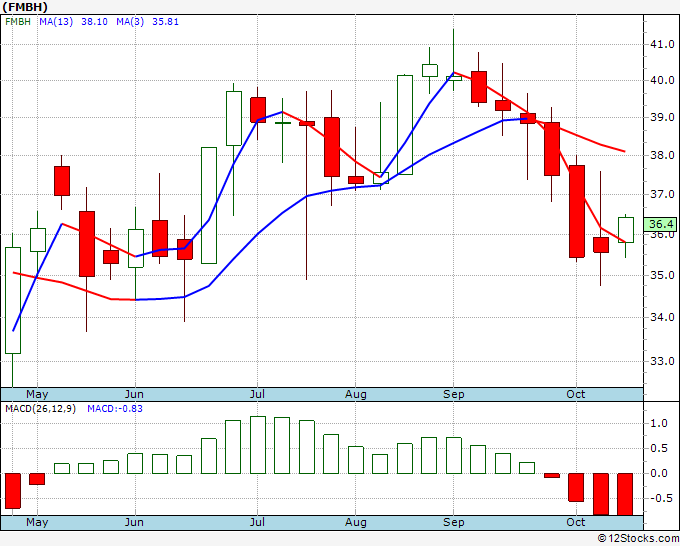The height and width of the screenshot is (546, 680).
Task: Click the 39.0 price axis label
Action: pos(662,118)
